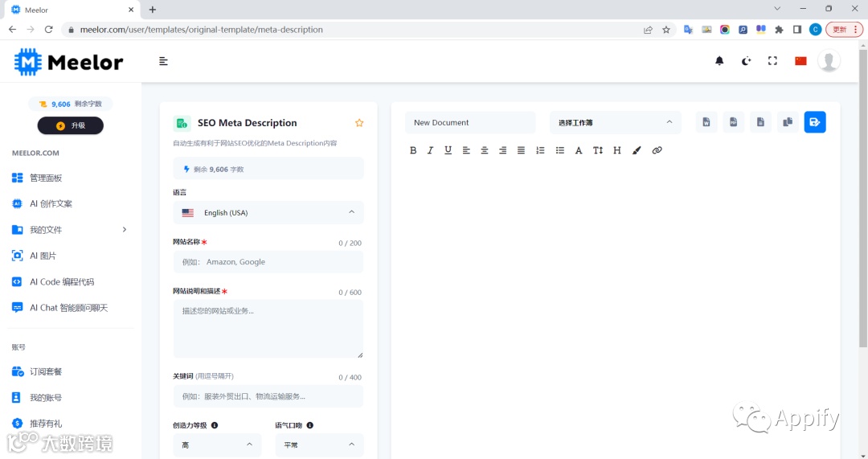Toggle bold formatting in editor
This screenshot has height=459, width=868.
point(413,150)
